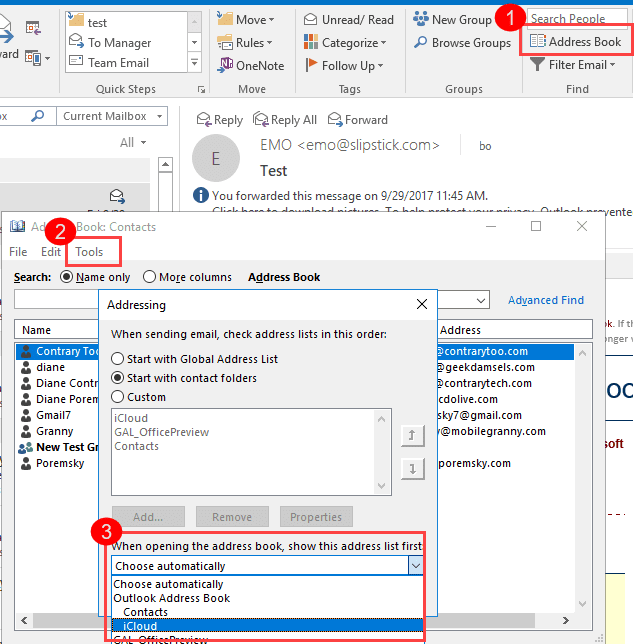Click Reply All in the reading pane
Screen dimensions: 634x644
[285, 120]
